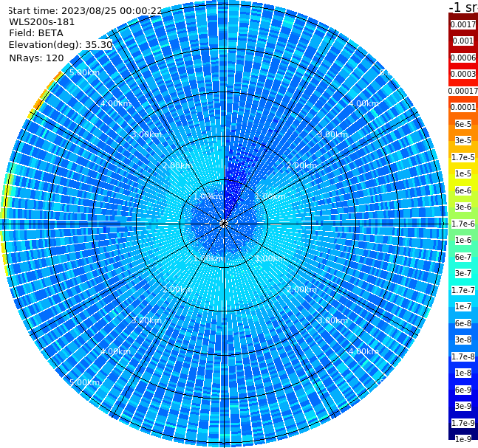Click the 1e-7 colorbar tick label
The height and width of the screenshot is (448, 478).
463,306
